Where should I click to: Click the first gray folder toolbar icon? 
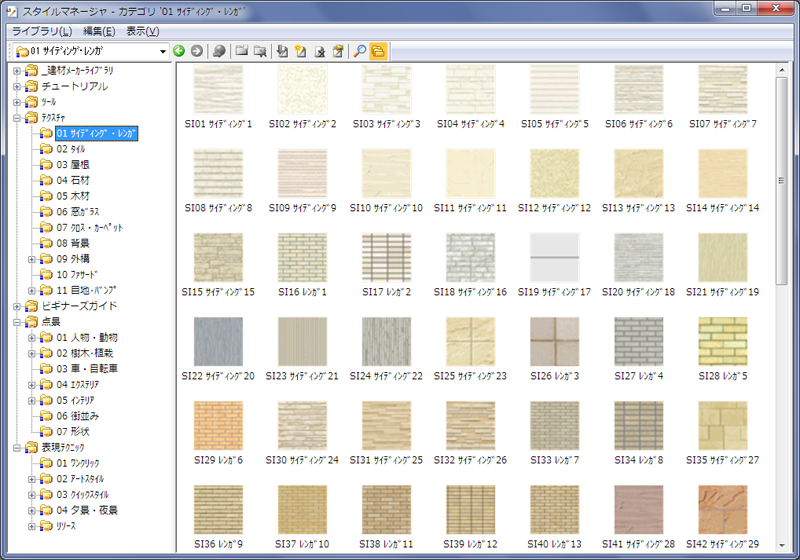click(x=241, y=51)
